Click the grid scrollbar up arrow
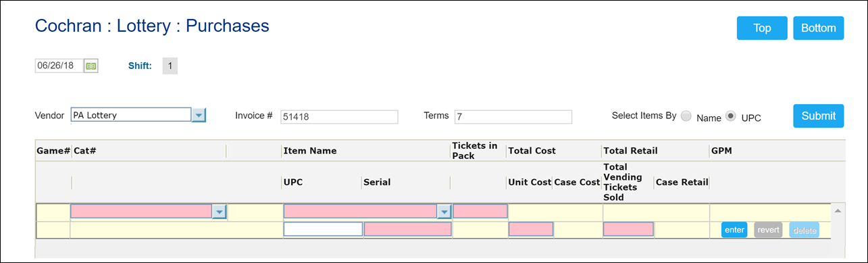This screenshot has width=868, height=263. click(838, 211)
